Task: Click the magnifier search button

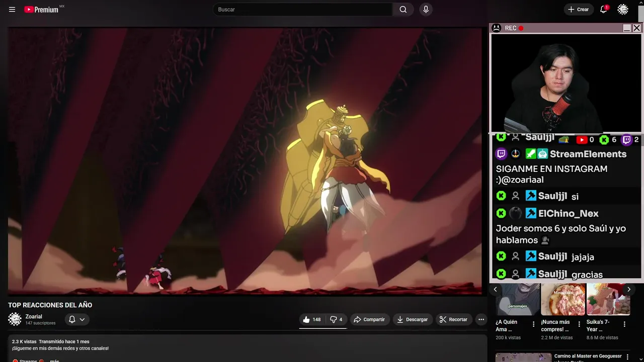Action: coord(403,10)
